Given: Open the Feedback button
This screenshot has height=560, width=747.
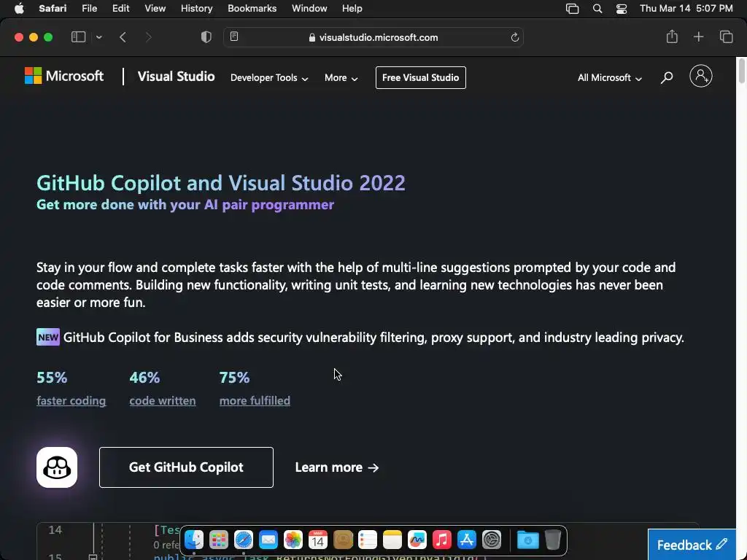Looking at the screenshot, I should point(692,545).
